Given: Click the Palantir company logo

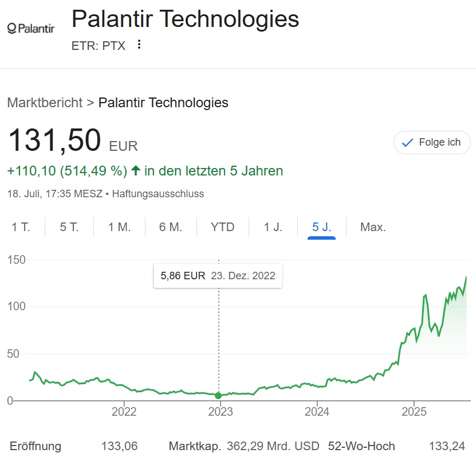Looking at the screenshot, I should coord(31,29).
